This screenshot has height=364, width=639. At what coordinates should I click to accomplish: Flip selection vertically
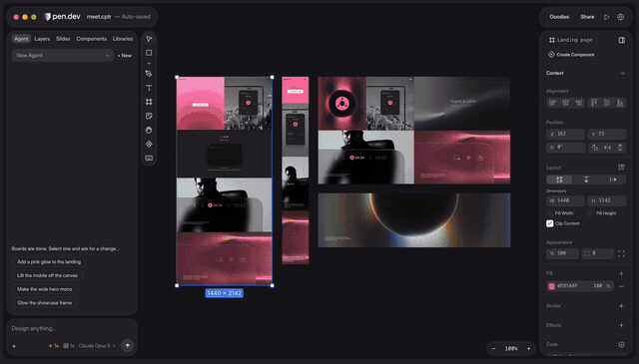tap(620, 148)
